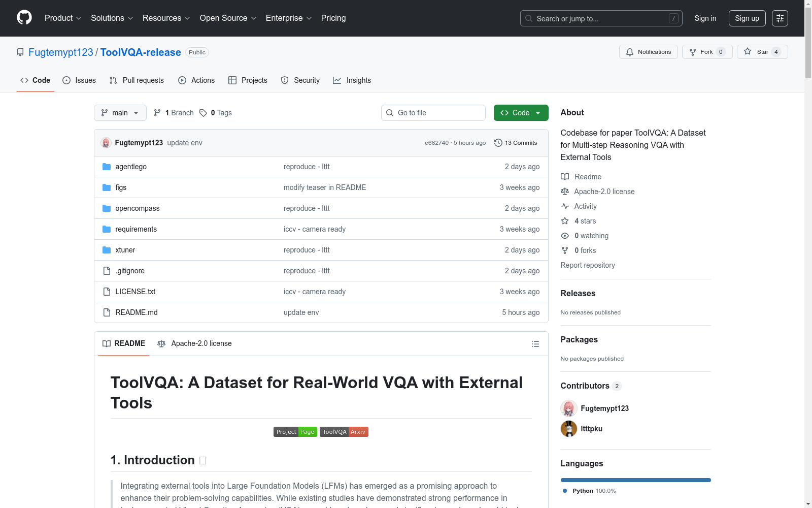Open the Readme link in About

pyautogui.click(x=581, y=177)
